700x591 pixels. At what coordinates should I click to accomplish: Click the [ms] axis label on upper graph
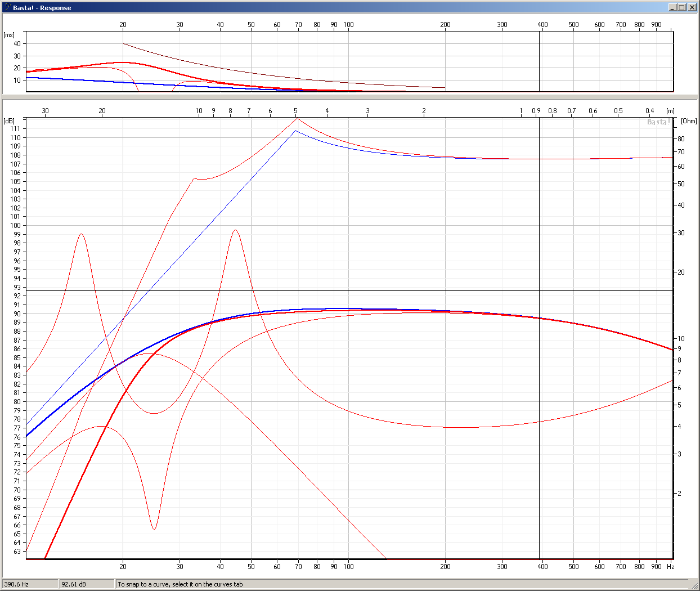pyautogui.click(x=9, y=35)
